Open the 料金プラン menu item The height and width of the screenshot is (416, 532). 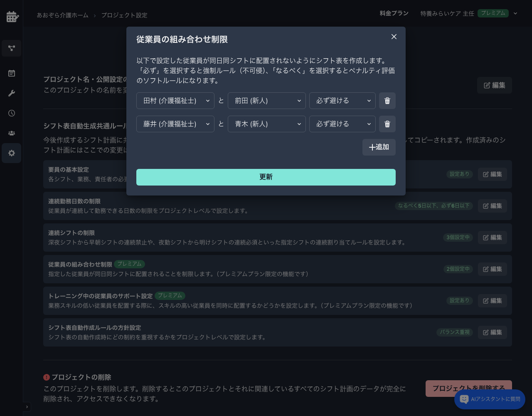[394, 13]
